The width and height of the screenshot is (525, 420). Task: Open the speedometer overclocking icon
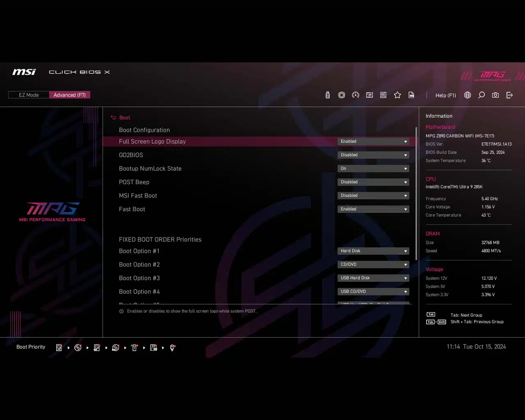pos(356,95)
